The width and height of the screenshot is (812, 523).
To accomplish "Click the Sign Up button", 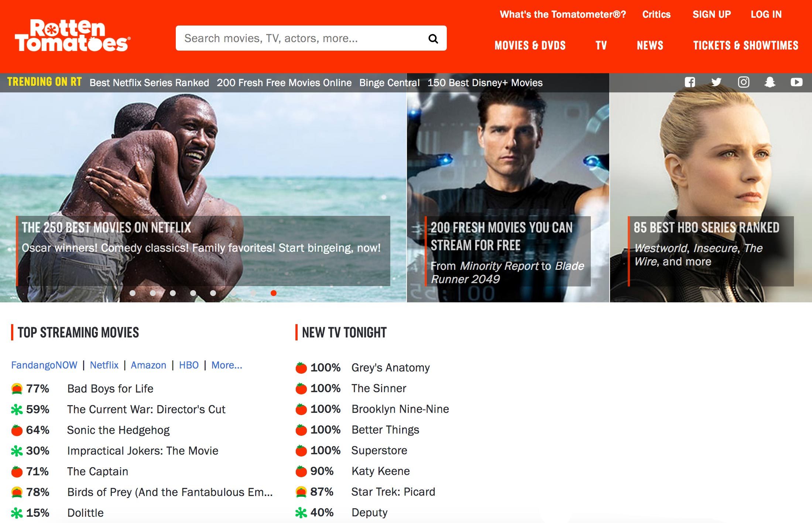I will coord(712,14).
